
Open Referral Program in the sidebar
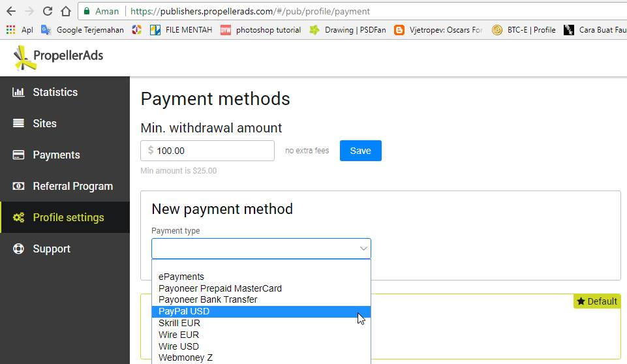(x=65, y=186)
